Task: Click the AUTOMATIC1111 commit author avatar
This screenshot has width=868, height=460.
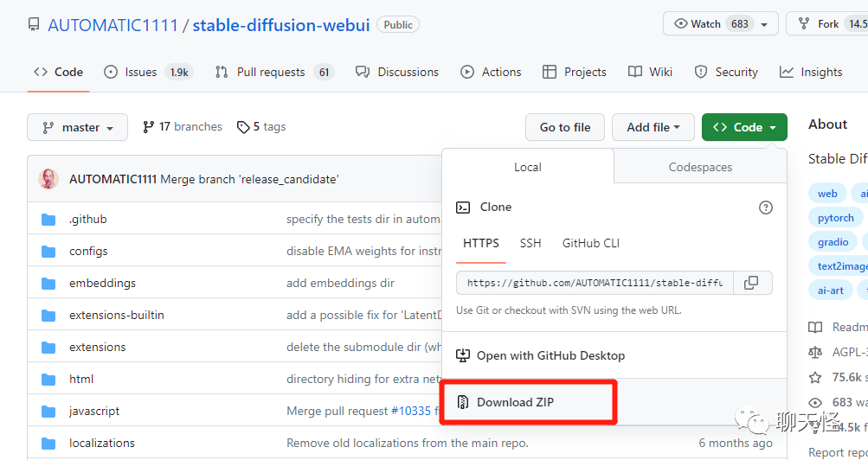Action: (x=48, y=179)
